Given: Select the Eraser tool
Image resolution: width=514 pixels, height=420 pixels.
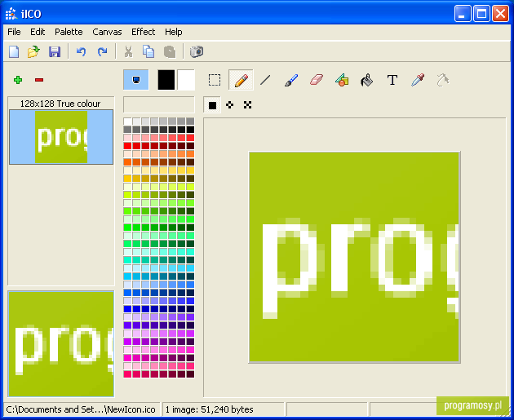Looking at the screenshot, I should [x=317, y=80].
